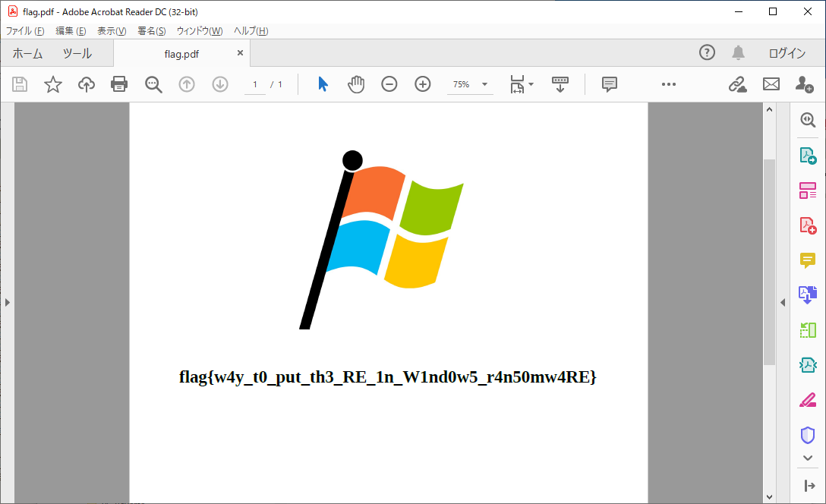This screenshot has height=504, width=826.
Task: Expand more sidebar tools chevron
Action: (x=808, y=458)
